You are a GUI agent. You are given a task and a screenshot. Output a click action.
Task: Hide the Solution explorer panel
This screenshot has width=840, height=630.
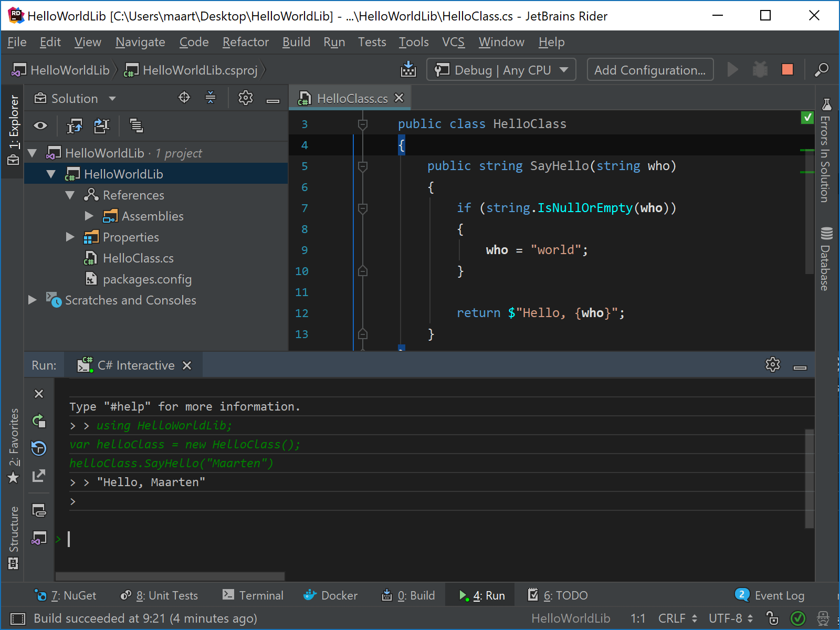[273, 100]
